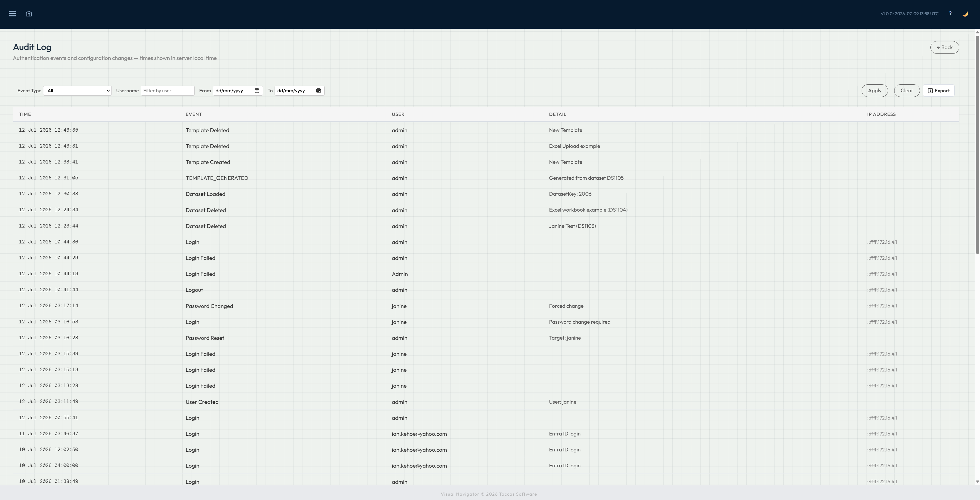Click the EVENT column header
The image size is (980, 500).
pos(194,114)
